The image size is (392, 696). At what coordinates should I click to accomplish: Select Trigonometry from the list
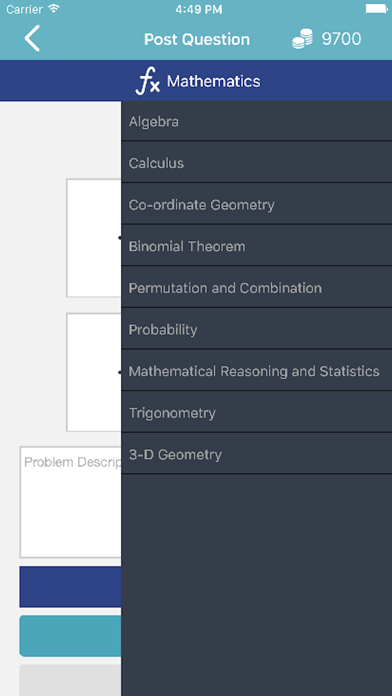click(257, 413)
